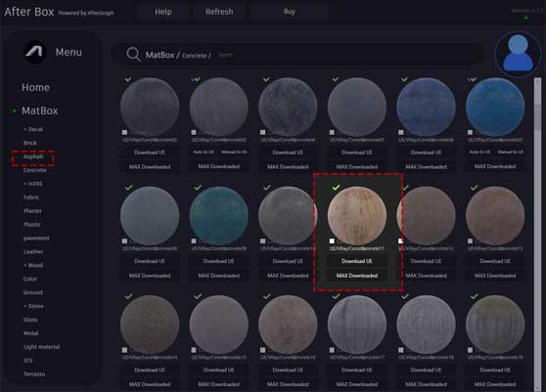Click the green bullet beside MatBox
This screenshot has height=392, width=546.
14,111
